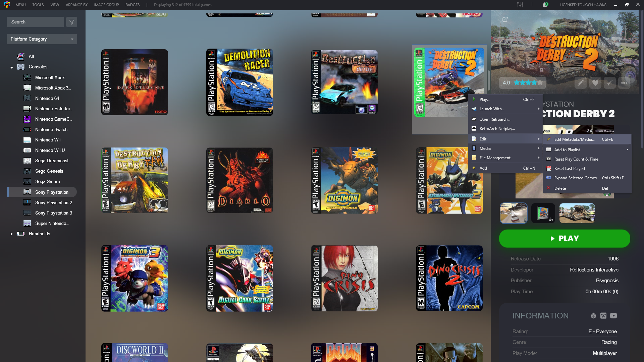Viewport: 644px width, 362px height.
Task: Choose Add from the context menu
Action: coord(506,168)
